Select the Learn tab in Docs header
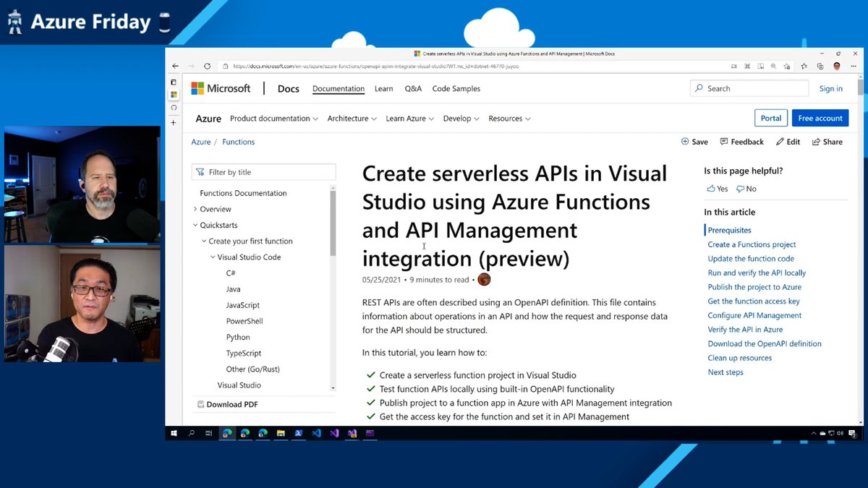 [x=384, y=88]
